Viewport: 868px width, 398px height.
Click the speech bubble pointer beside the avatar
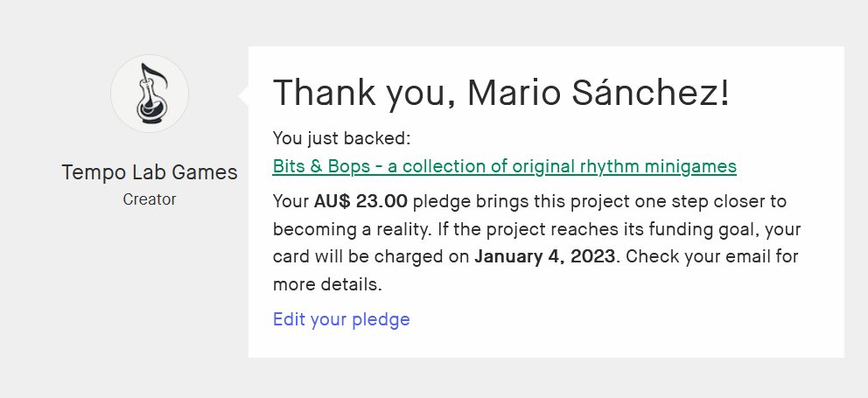click(244, 94)
